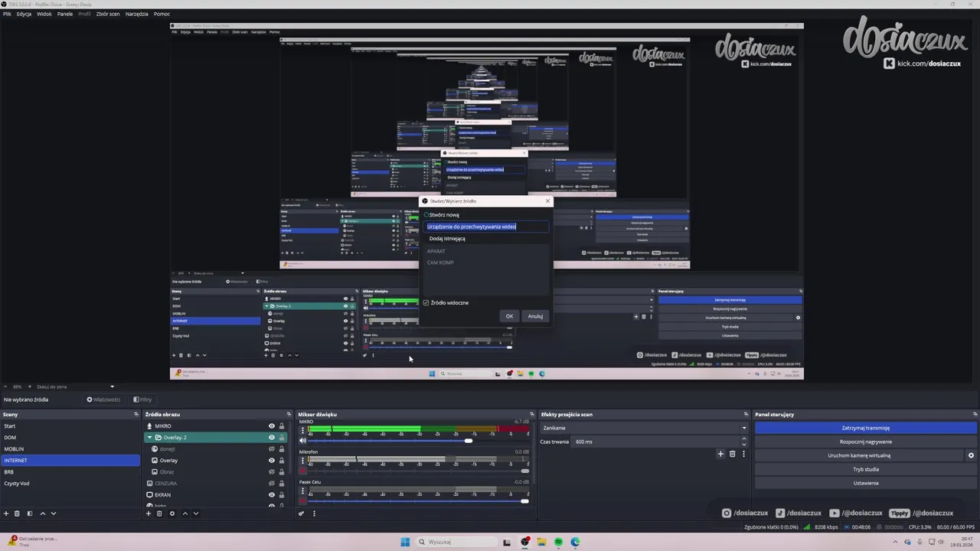Open the Panele menu
The image size is (980, 551).
tap(65, 14)
